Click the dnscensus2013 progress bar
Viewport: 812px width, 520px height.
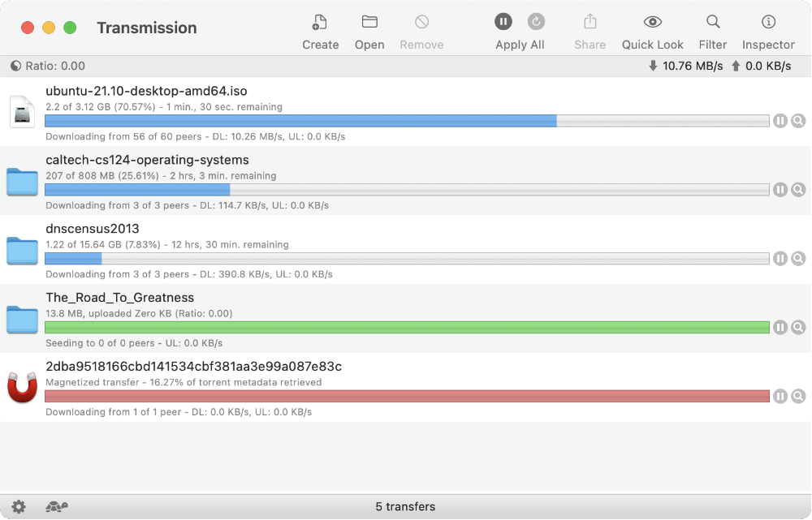(x=406, y=258)
